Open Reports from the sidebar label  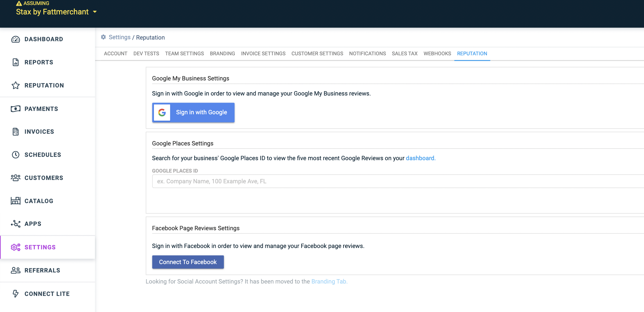[x=39, y=62]
